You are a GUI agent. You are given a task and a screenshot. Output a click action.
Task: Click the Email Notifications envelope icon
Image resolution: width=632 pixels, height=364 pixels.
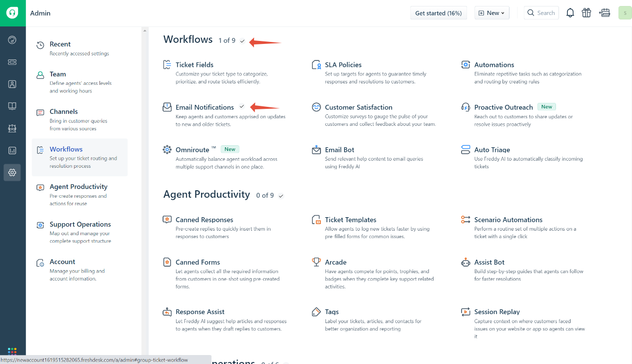tap(167, 107)
